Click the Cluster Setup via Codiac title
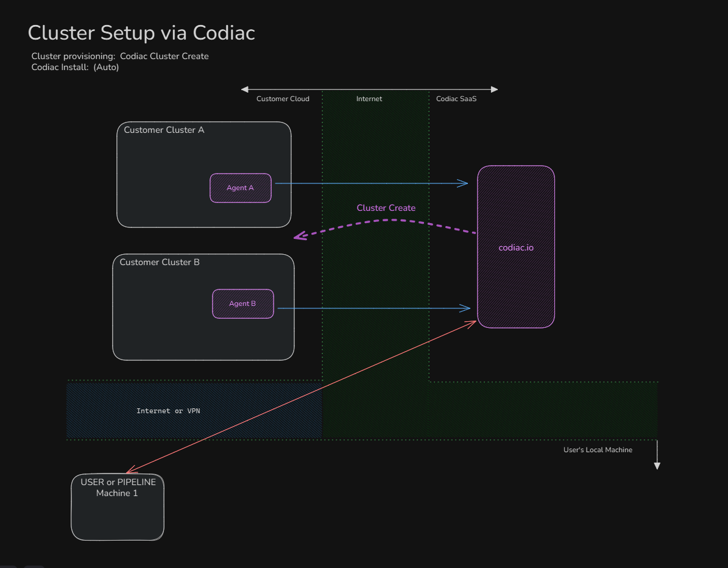 pos(141,32)
